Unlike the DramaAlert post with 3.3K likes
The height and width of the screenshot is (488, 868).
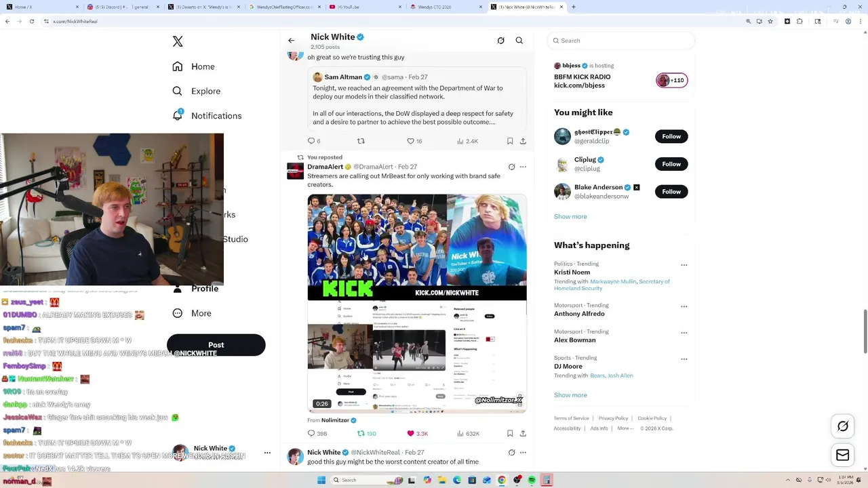(417, 434)
